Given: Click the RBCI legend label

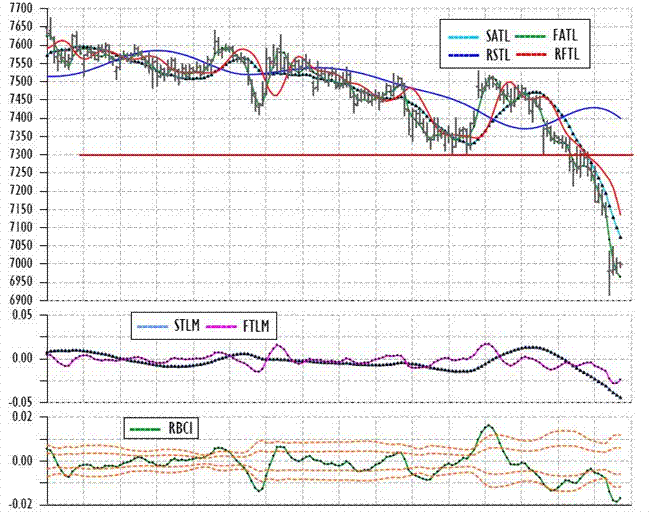Looking at the screenshot, I should 181,428.
